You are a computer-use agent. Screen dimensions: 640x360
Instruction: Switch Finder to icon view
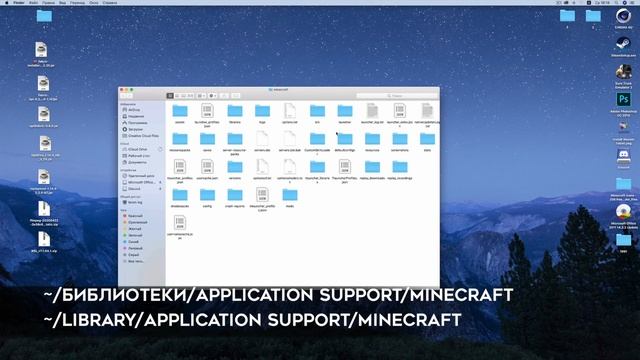170,96
